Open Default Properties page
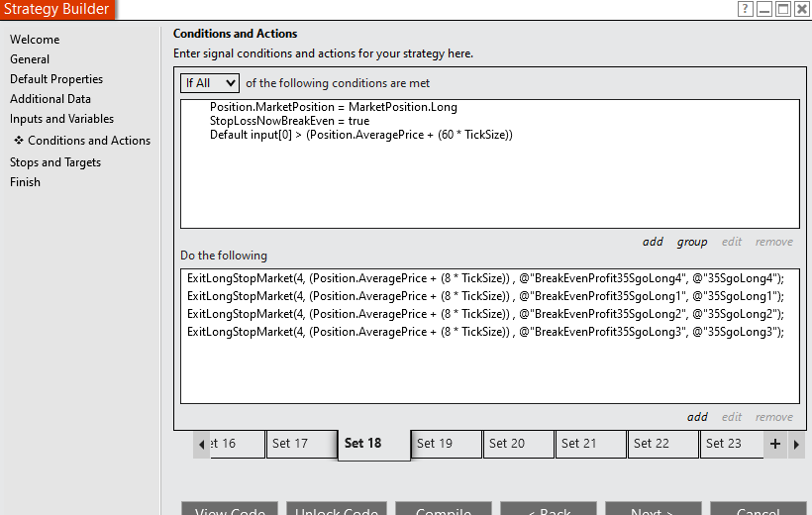812x515 pixels. click(56, 79)
